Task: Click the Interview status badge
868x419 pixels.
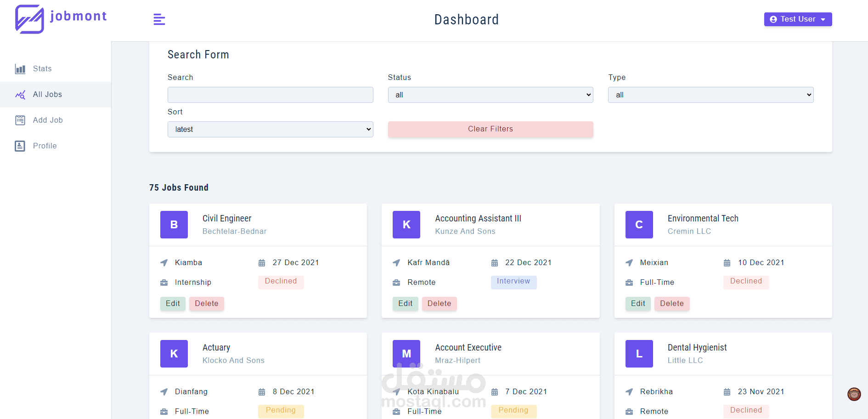Action: [x=513, y=282]
